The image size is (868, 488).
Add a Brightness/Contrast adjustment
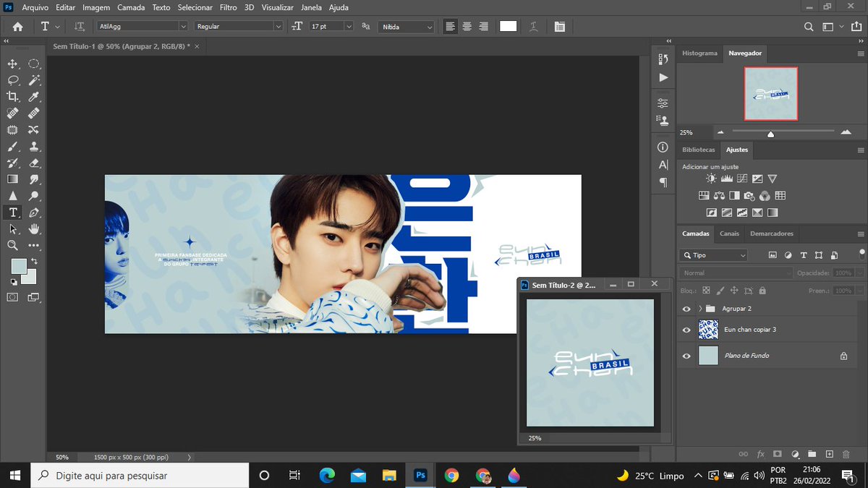[x=712, y=179]
